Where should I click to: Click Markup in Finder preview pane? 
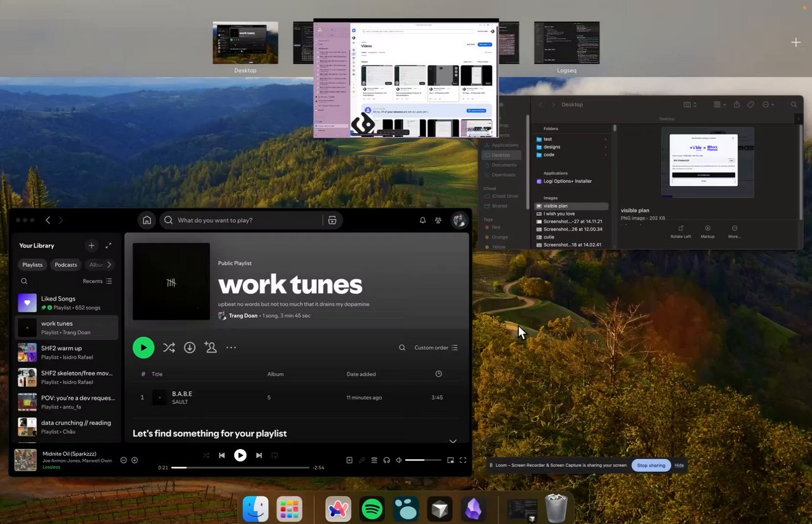pos(707,232)
